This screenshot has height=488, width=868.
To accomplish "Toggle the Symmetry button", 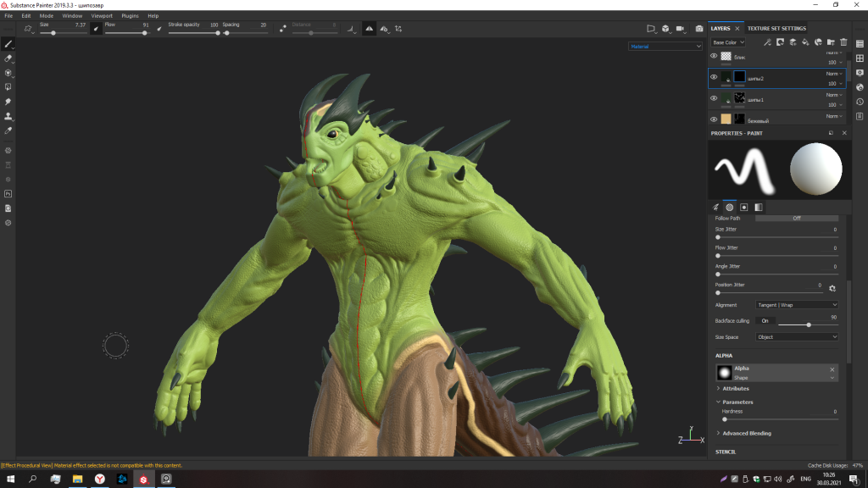I will tap(370, 29).
